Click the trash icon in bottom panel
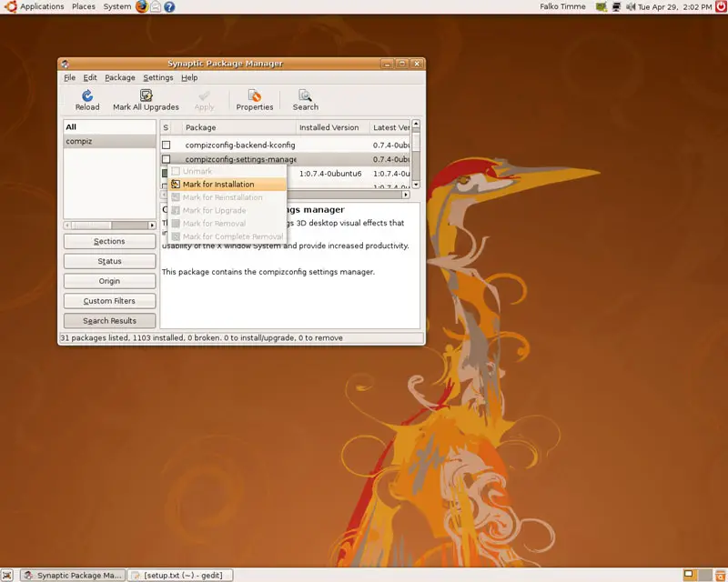728x582 pixels. (x=721, y=576)
